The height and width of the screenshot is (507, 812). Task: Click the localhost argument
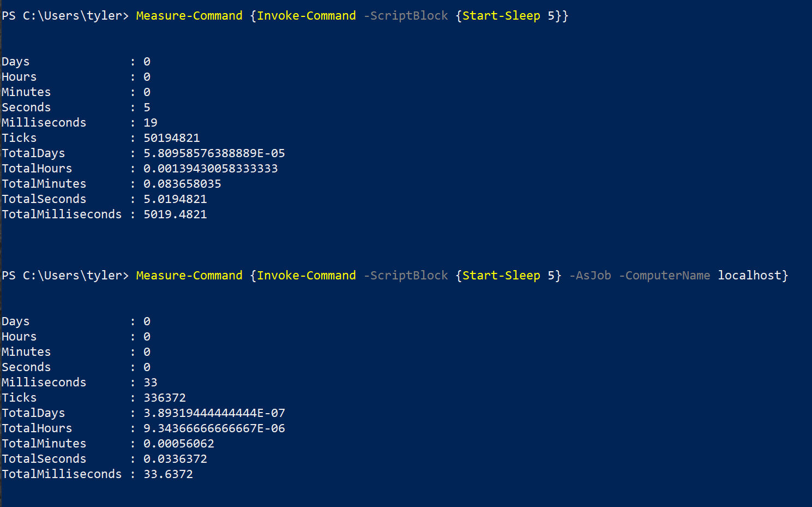(x=749, y=276)
